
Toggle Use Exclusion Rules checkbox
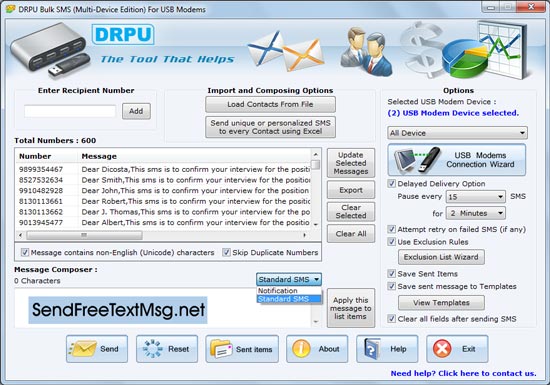[x=391, y=242]
